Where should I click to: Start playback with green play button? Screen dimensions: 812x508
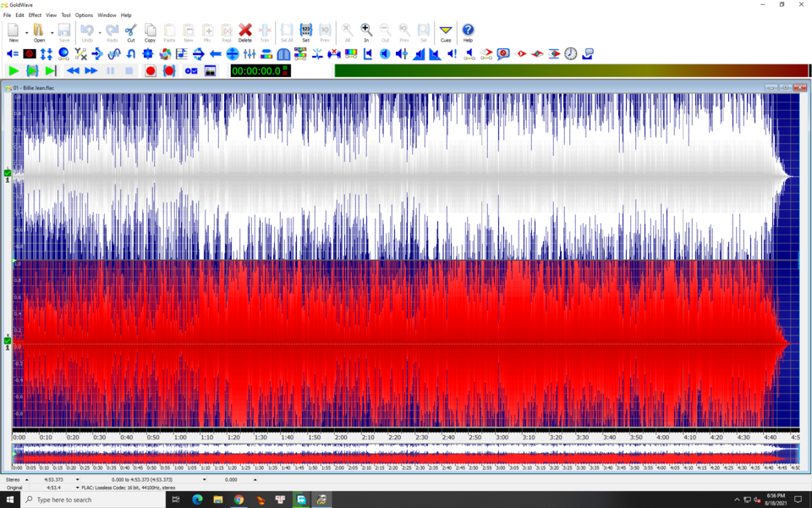pyautogui.click(x=14, y=71)
